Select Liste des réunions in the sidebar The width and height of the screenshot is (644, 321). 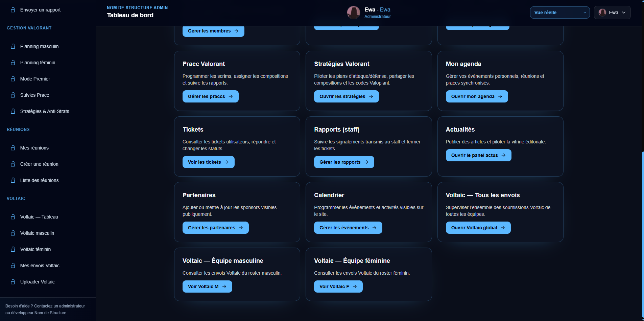coord(39,180)
